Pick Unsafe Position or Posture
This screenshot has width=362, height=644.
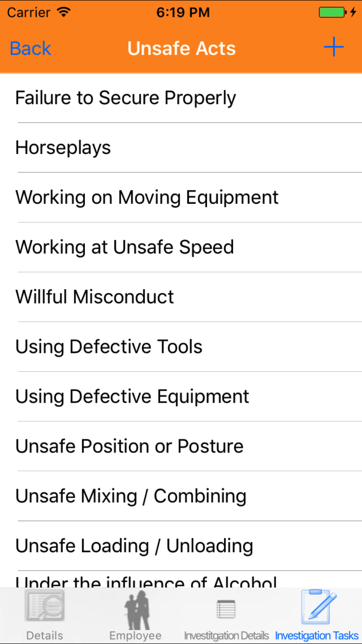tap(129, 446)
